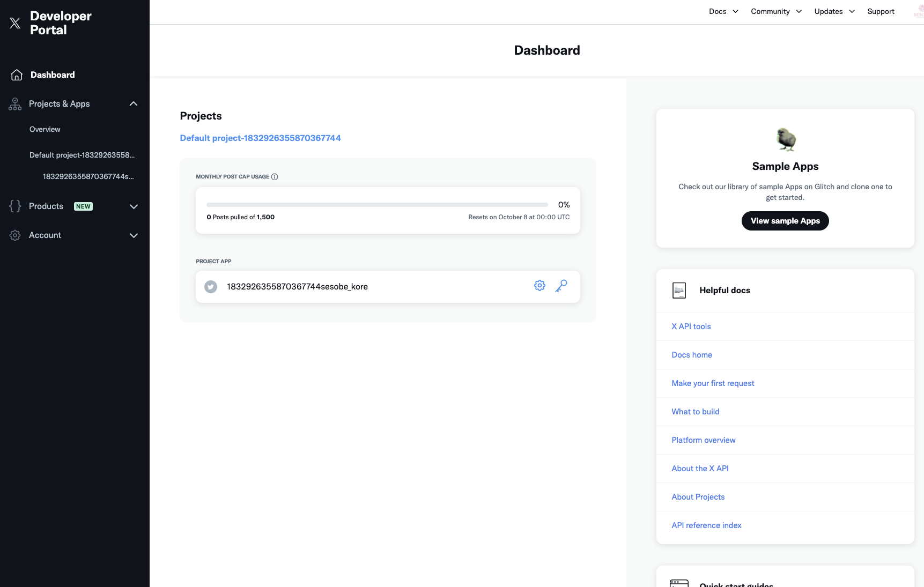Select Overview under Projects & Apps
The image size is (924, 587).
pos(45,129)
